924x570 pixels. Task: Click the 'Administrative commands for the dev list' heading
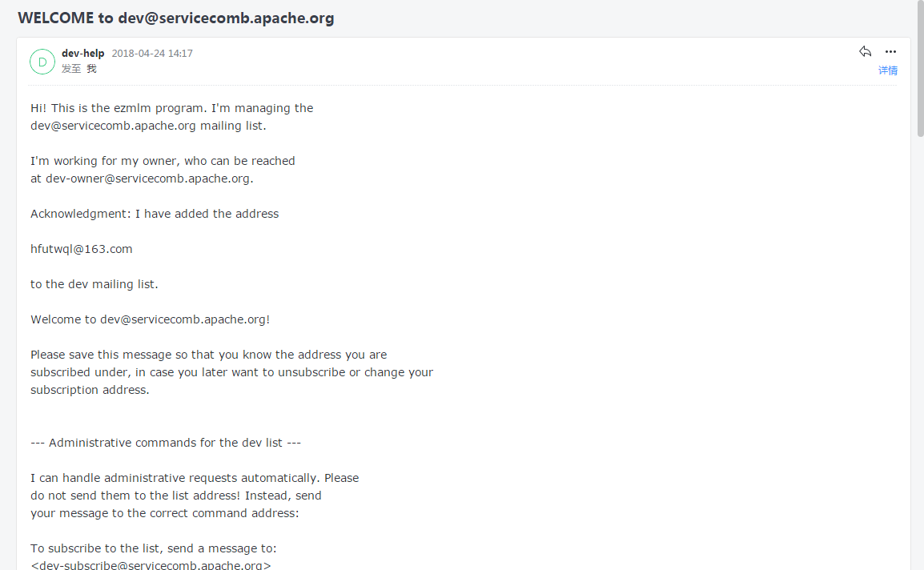[x=166, y=443]
